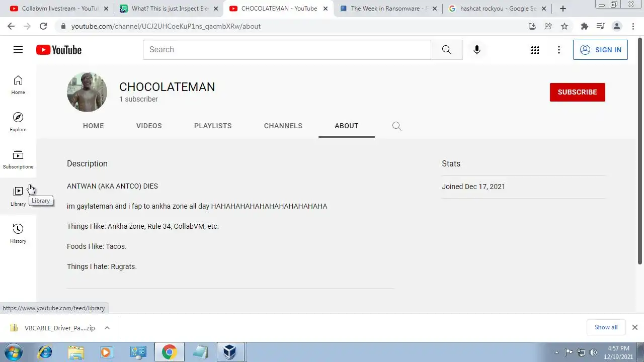Close the Collabvm livestream tab
The width and height of the screenshot is (644, 362).
[106, 9]
